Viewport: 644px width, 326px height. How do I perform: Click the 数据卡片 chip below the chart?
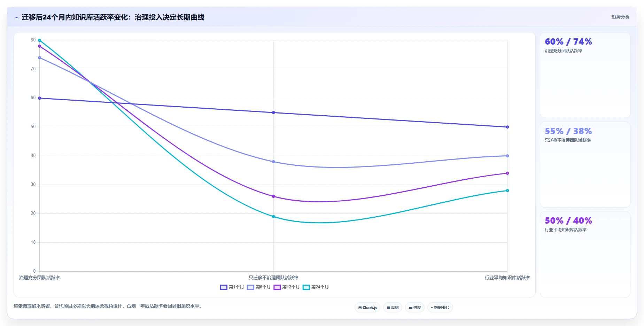pos(440,308)
